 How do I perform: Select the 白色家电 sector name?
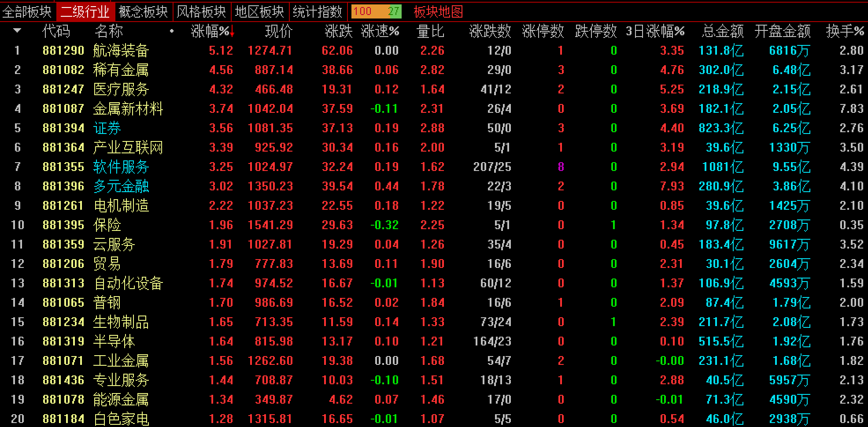coord(121,419)
